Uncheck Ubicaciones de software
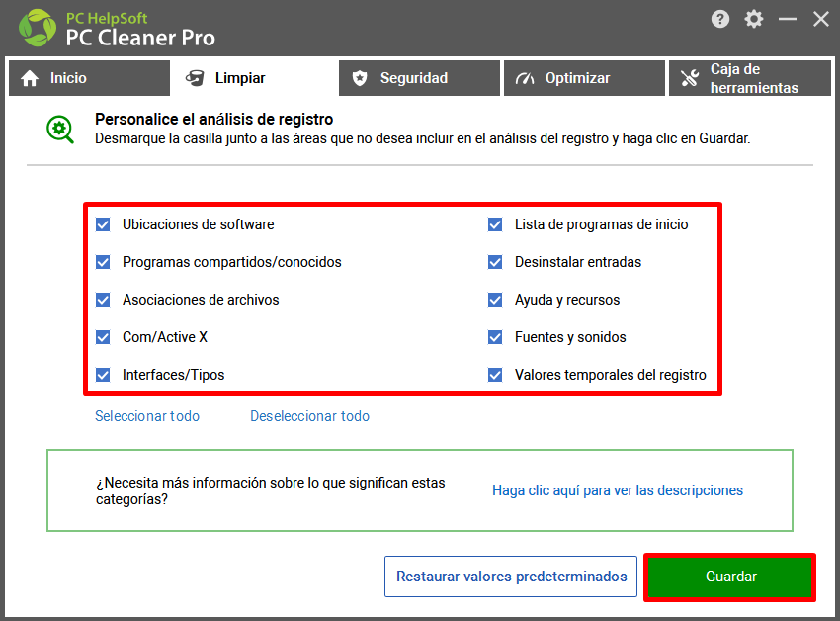This screenshot has height=621, width=840. [x=103, y=224]
